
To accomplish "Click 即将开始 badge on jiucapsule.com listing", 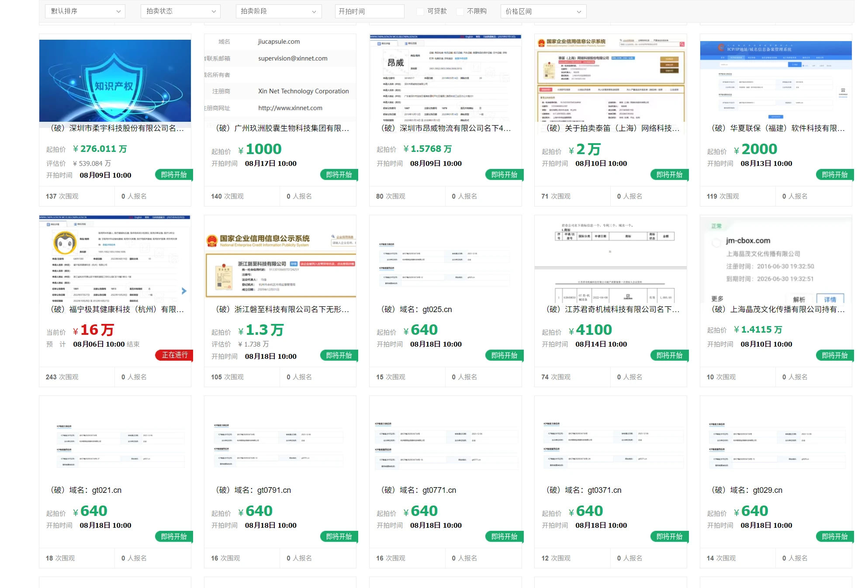I will pyautogui.click(x=339, y=175).
